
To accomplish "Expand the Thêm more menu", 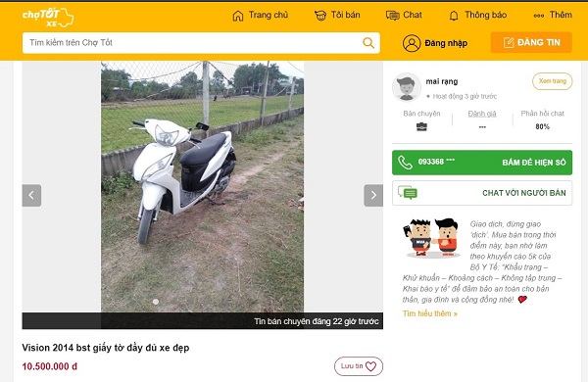I will pyautogui.click(x=553, y=15).
